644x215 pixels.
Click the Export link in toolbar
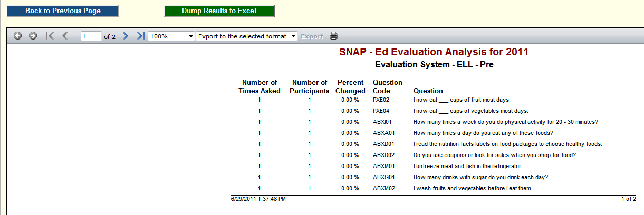click(x=312, y=36)
